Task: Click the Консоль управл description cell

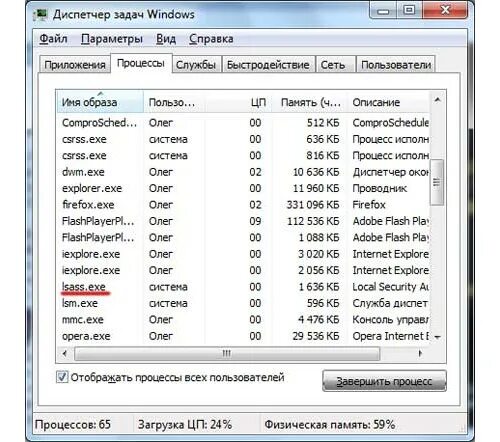Action: tap(390, 319)
